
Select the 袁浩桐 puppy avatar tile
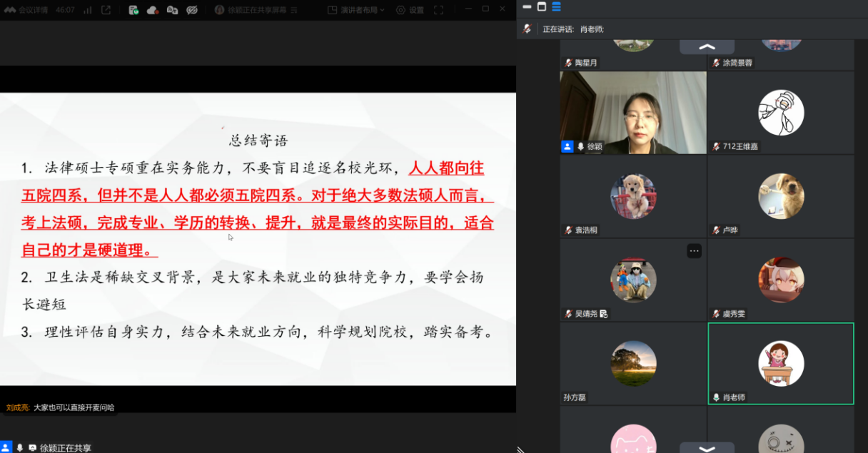pyautogui.click(x=633, y=196)
